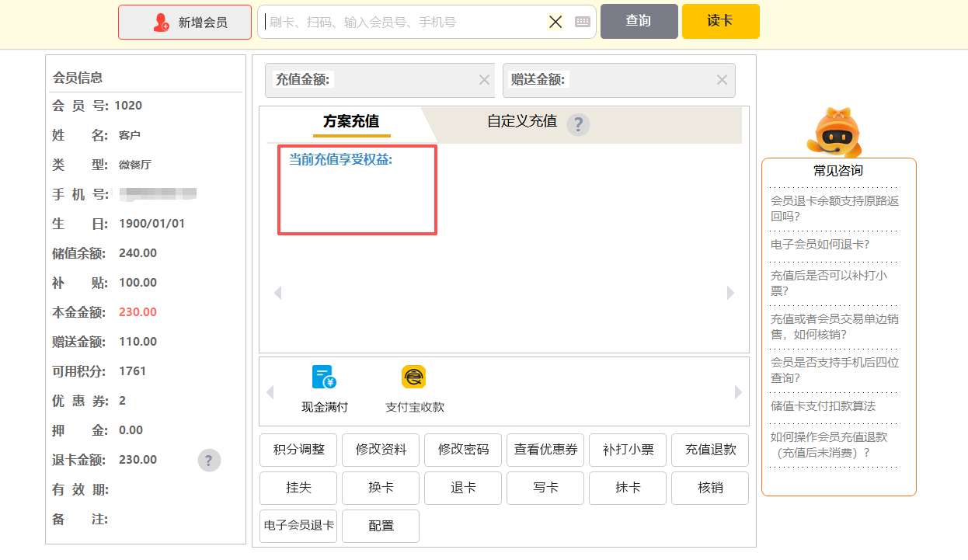Click the 查询 button
This screenshot has height=560, width=968.
[x=639, y=21]
